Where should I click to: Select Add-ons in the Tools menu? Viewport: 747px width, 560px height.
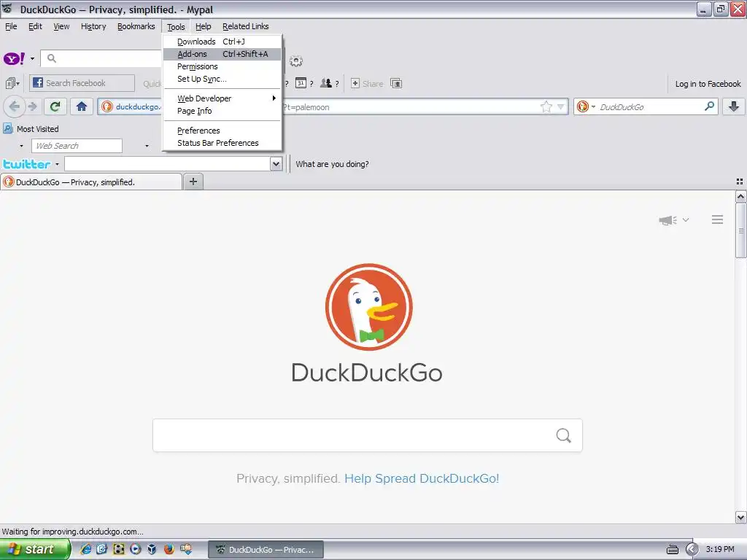tap(222, 54)
